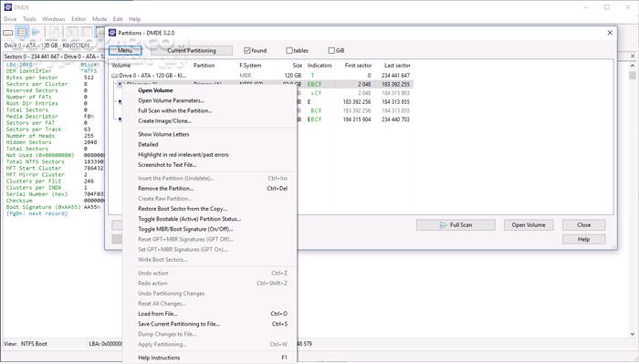The height and width of the screenshot is (364, 639).
Task: Click the volume icon of row starting 183 392 256
Action: pyautogui.click(x=120, y=102)
